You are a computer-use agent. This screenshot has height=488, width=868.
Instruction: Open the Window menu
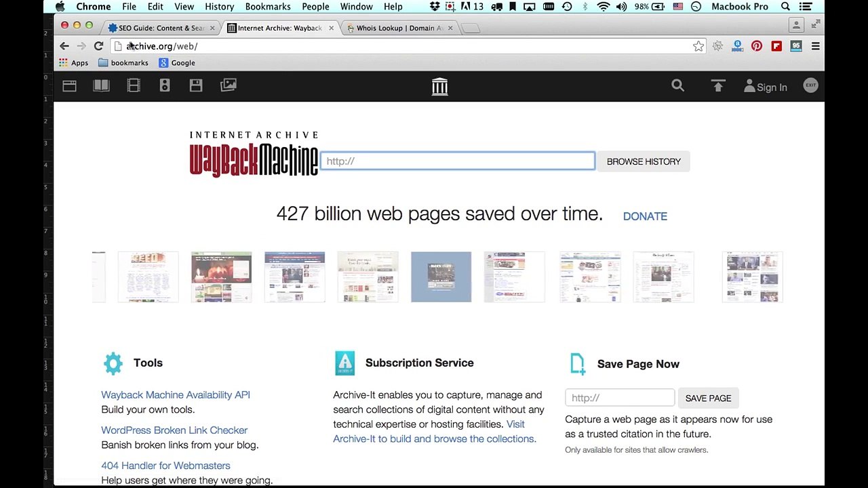[x=356, y=7]
